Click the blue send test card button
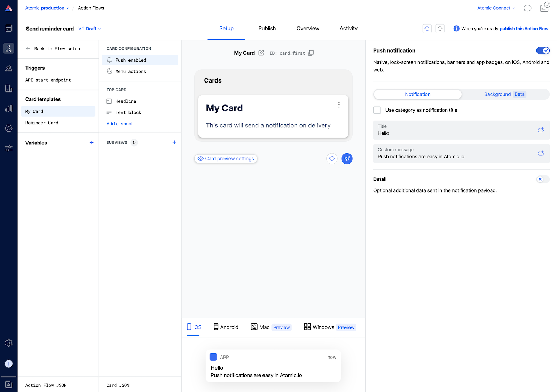The height and width of the screenshot is (392, 557). 347,159
